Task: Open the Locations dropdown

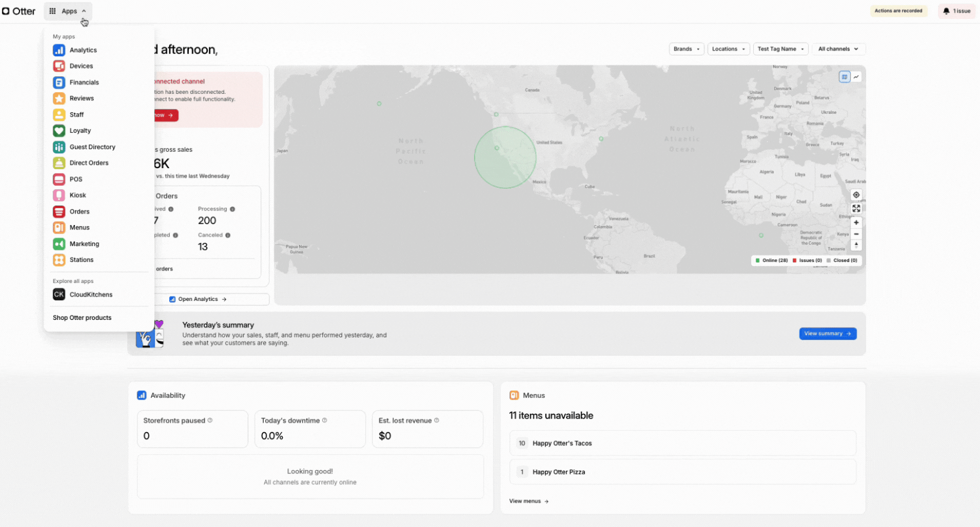Action: point(728,49)
